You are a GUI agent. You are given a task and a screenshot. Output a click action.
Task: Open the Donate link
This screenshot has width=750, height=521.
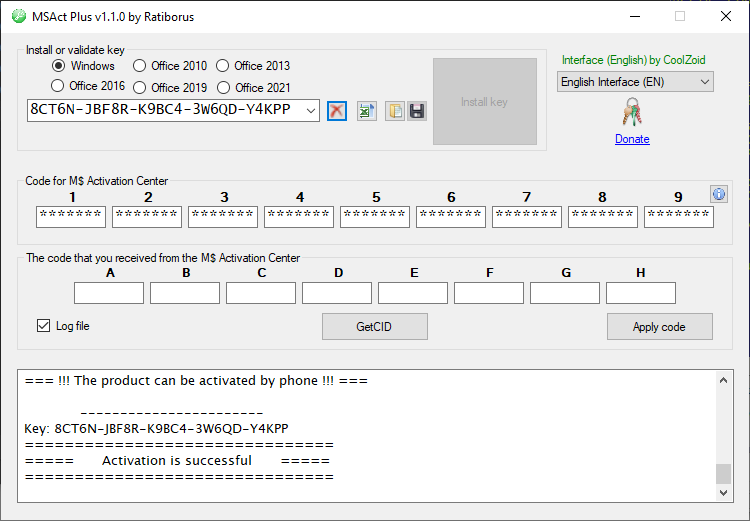point(632,139)
